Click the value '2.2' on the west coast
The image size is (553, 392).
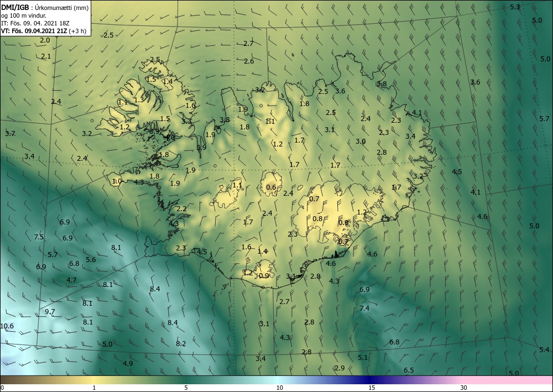pos(181,209)
